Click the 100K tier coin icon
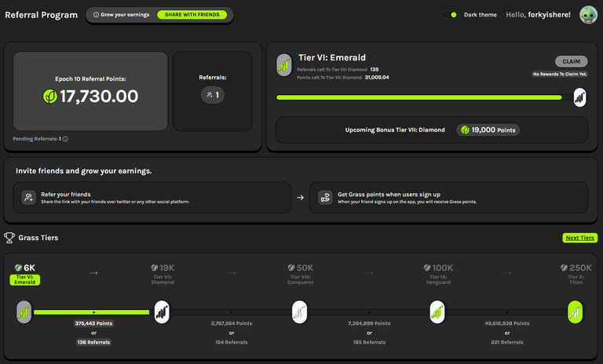This screenshot has width=603, height=364. [427, 268]
